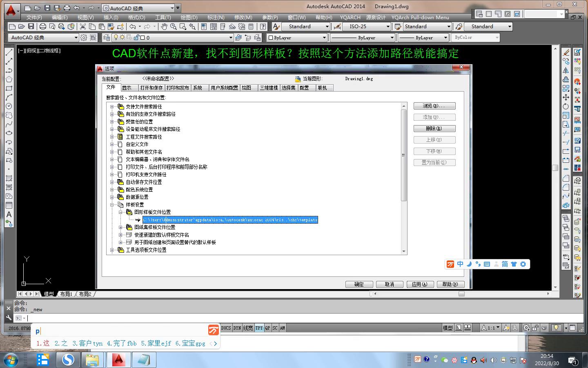Toggle DYN dynamic input in status bar
The height and width of the screenshot is (368, 588).
click(237, 328)
